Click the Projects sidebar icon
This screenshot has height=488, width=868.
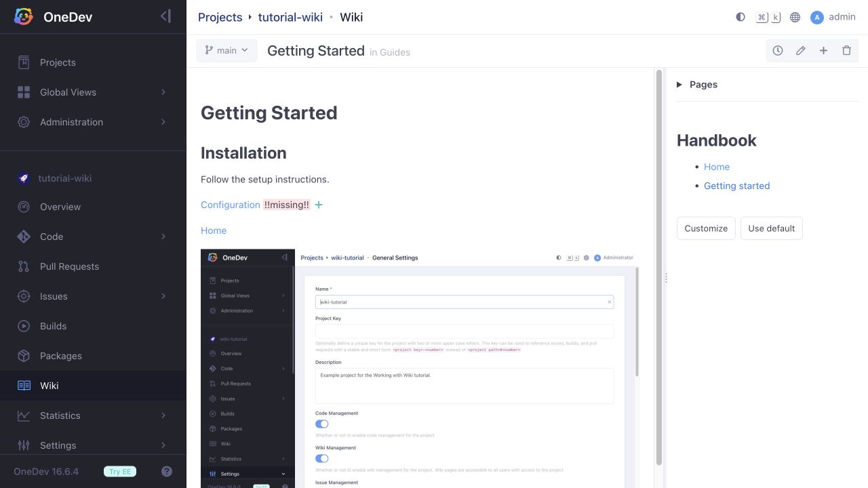click(24, 62)
